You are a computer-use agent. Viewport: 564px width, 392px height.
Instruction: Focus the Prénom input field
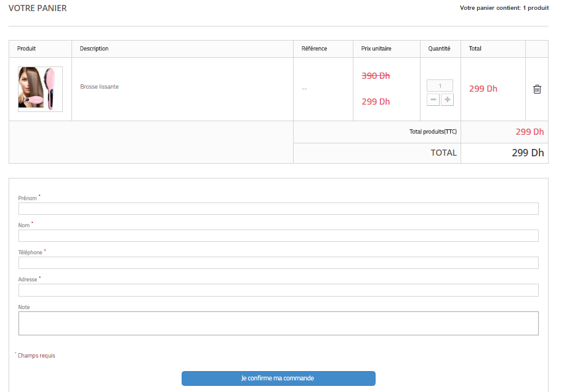click(278, 209)
